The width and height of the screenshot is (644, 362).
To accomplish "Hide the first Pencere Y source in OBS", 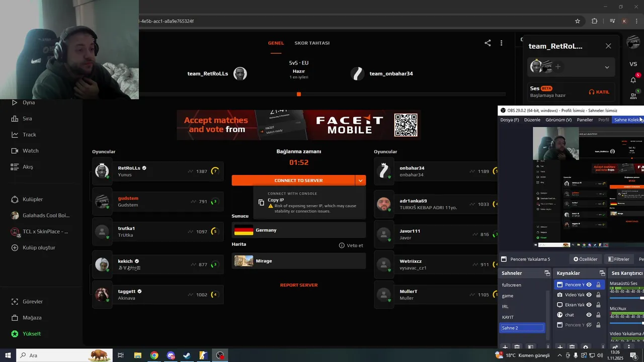I will [589, 285].
